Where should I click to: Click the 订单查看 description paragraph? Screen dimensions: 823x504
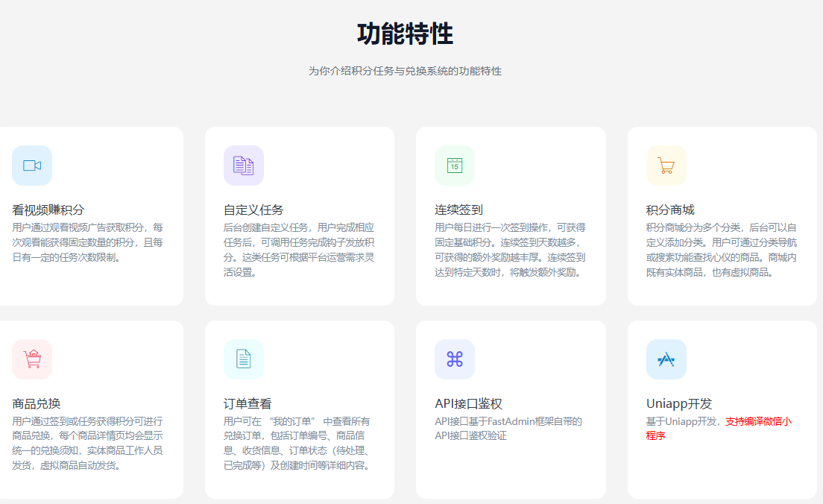click(x=297, y=443)
